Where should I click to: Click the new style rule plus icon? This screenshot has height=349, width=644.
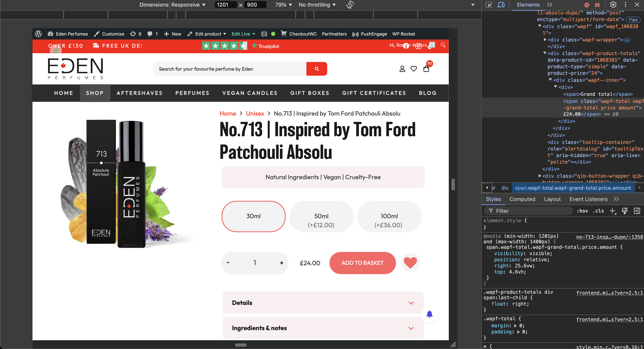(x=613, y=211)
